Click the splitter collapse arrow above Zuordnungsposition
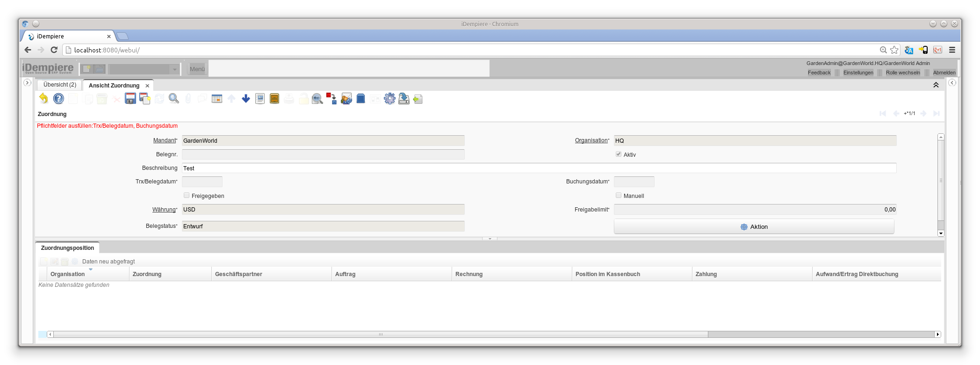This screenshot has height=365, width=980. [490, 239]
